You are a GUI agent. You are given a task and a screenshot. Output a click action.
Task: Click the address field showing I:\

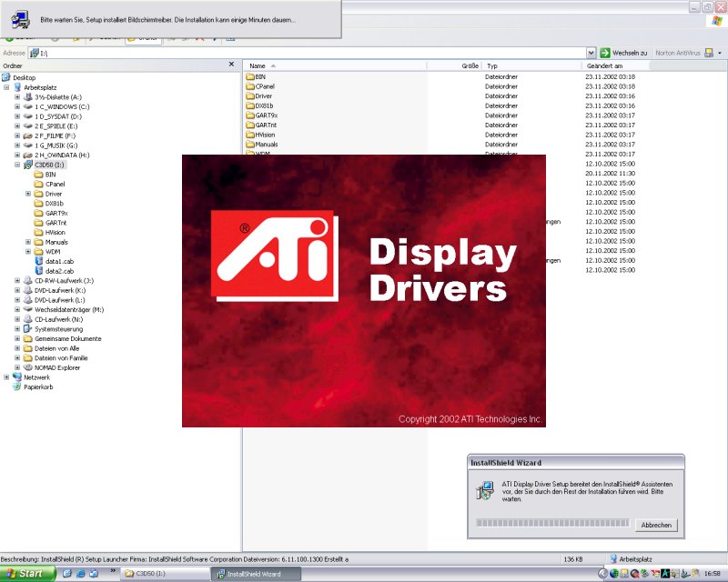coord(307,53)
